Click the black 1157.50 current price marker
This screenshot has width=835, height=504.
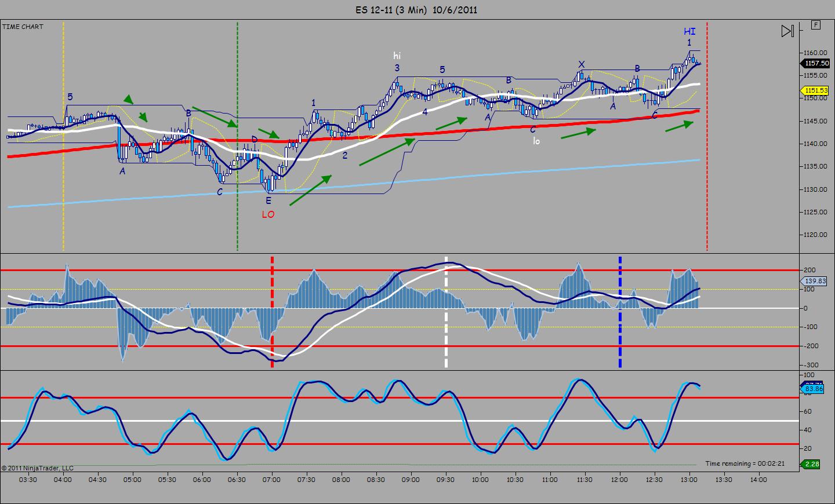[x=816, y=64]
